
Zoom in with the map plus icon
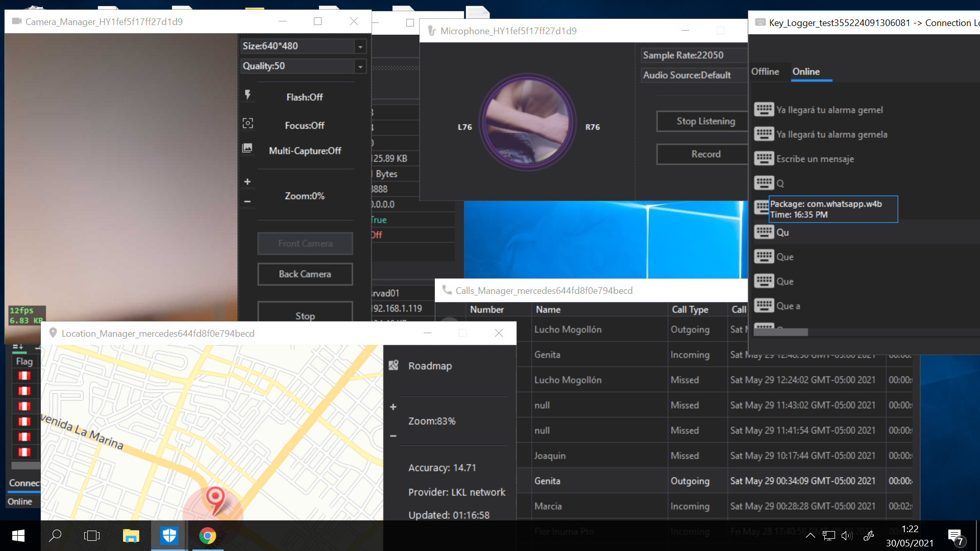click(393, 407)
